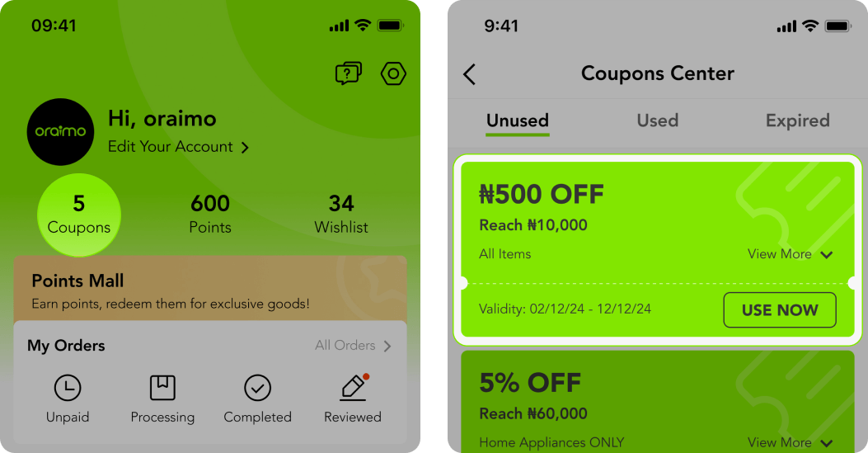Open the hexagon settings icon

(x=393, y=73)
